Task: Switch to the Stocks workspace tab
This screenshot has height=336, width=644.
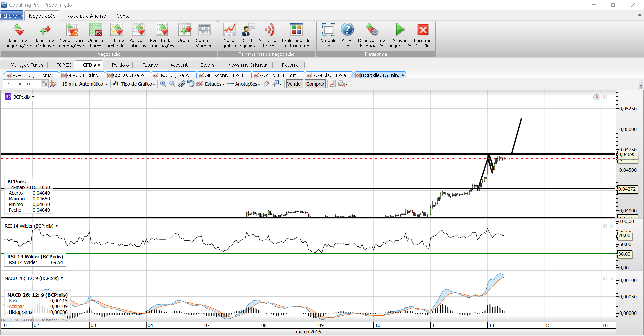Action: 207,65
